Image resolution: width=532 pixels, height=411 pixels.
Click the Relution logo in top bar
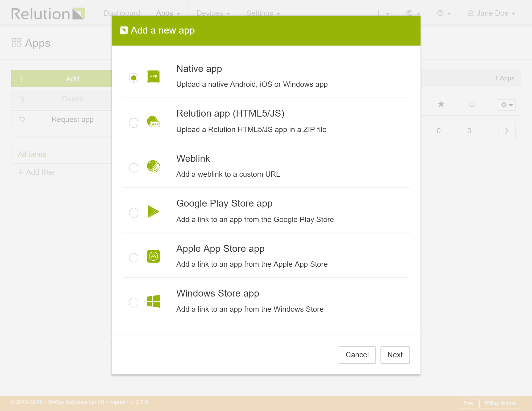(x=48, y=14)
